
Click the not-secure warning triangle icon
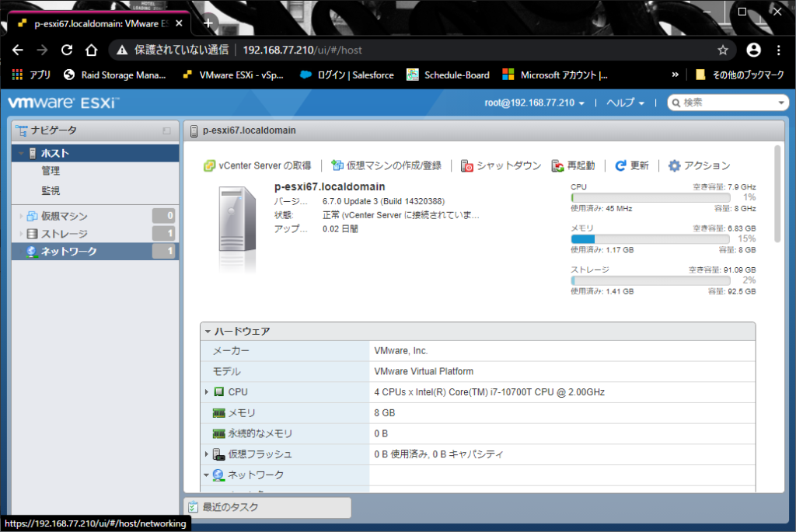(x=122, y=50)
